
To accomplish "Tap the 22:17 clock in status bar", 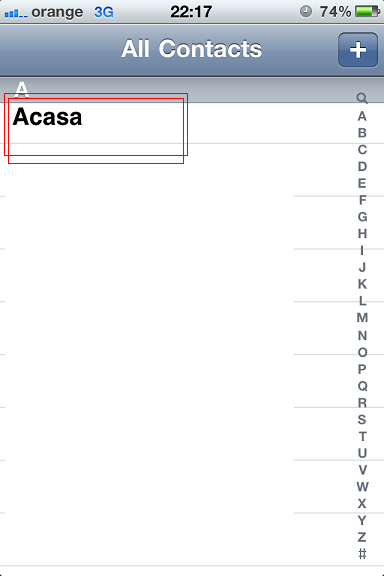I will tap(191, 12).
